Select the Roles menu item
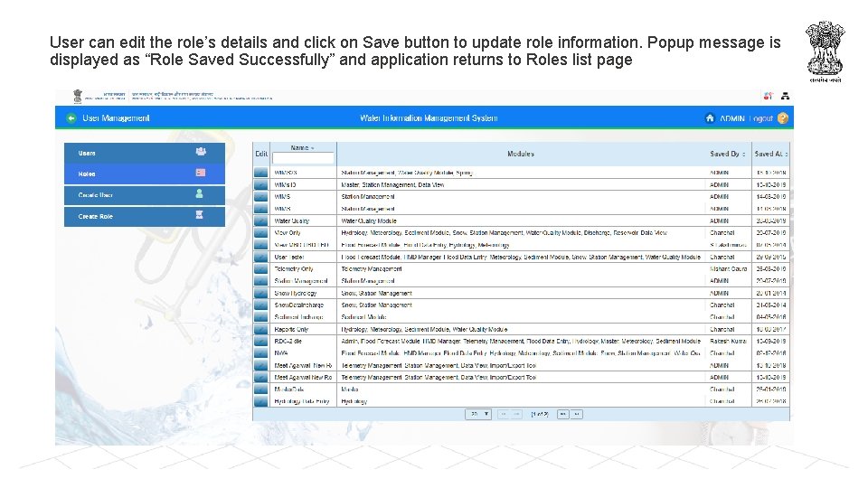This screenshot has height=488, width=868. 145,174
